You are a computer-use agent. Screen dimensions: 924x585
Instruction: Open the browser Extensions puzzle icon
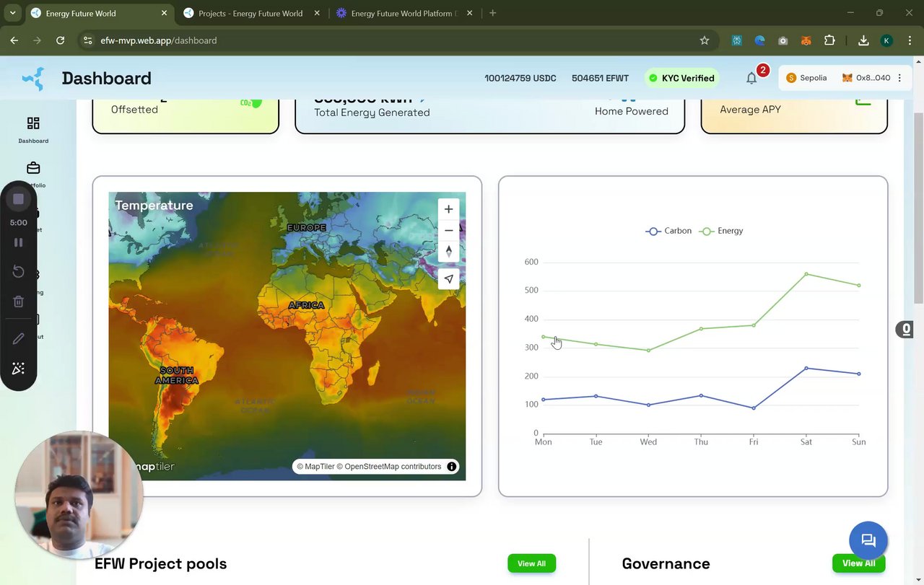click(829, 40)
